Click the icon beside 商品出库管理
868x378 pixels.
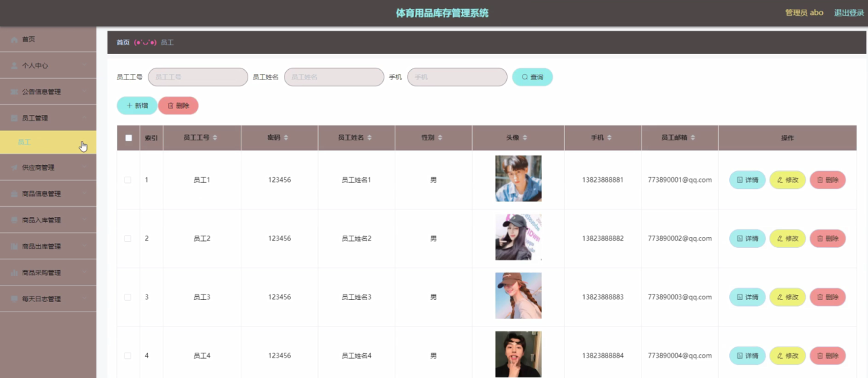pos(15,246)
